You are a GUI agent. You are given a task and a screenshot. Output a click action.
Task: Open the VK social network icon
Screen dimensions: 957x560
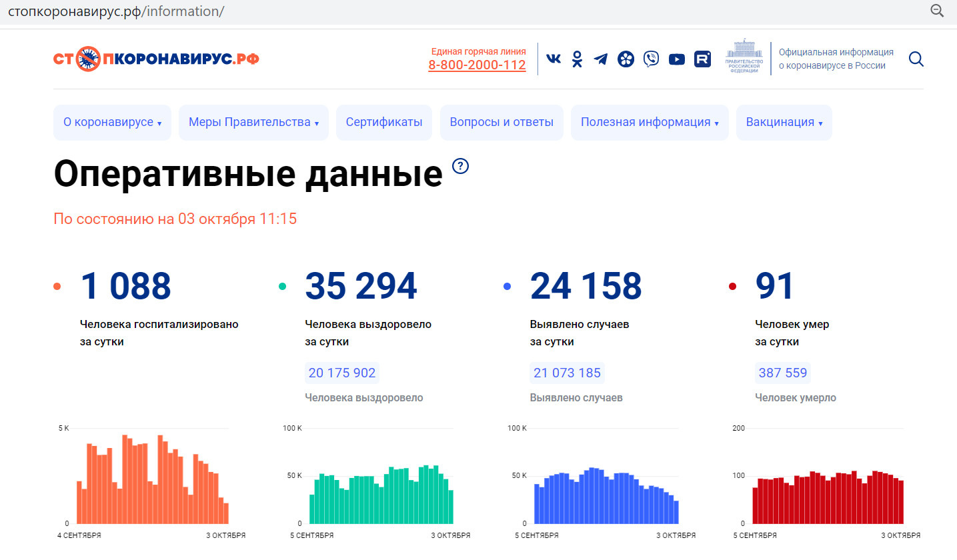click(x=554, y=59)
